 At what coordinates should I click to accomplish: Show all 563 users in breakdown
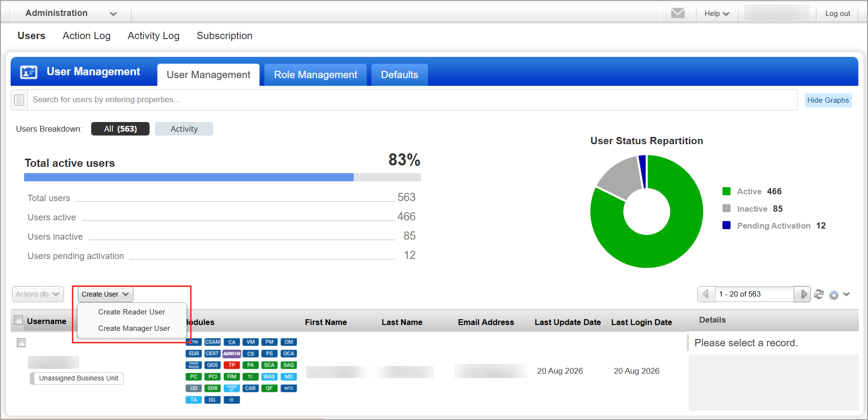click(x=120, y=129)
